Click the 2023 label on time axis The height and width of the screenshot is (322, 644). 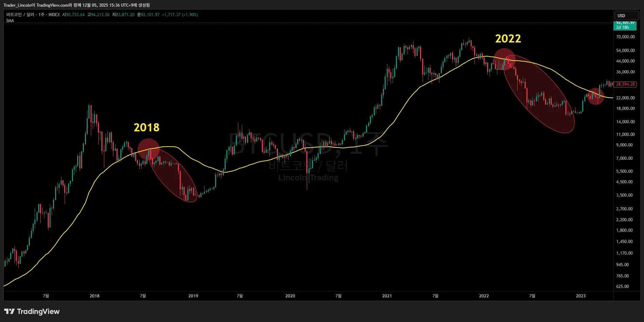pyautogui.click(x=580, y=296)
